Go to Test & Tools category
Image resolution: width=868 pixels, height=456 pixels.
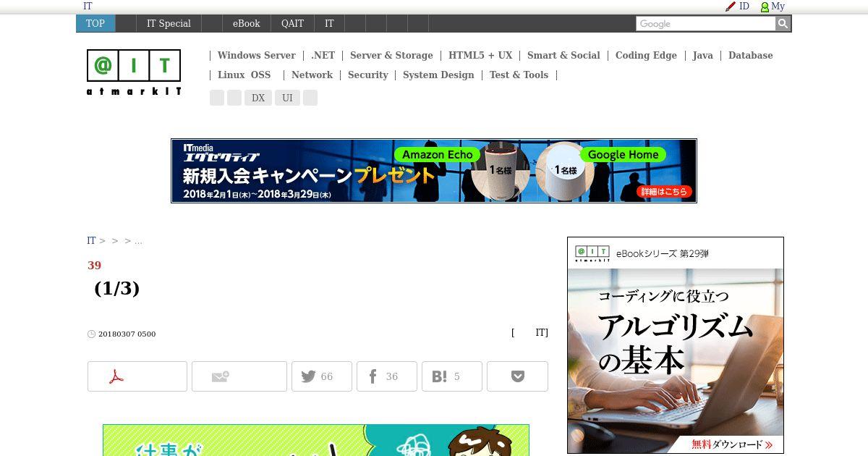[x=519, y=75]
